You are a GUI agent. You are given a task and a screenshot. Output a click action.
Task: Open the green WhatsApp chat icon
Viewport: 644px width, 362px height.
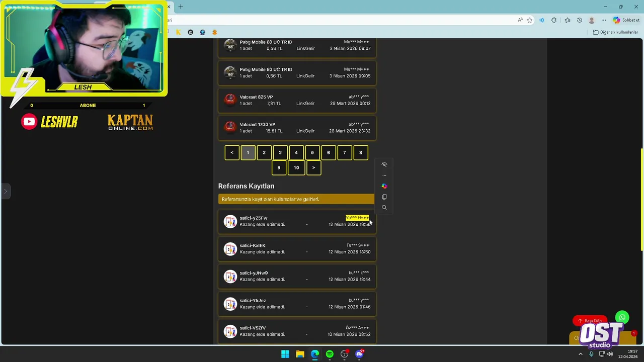pyautogui.click(x=622, y=318)
